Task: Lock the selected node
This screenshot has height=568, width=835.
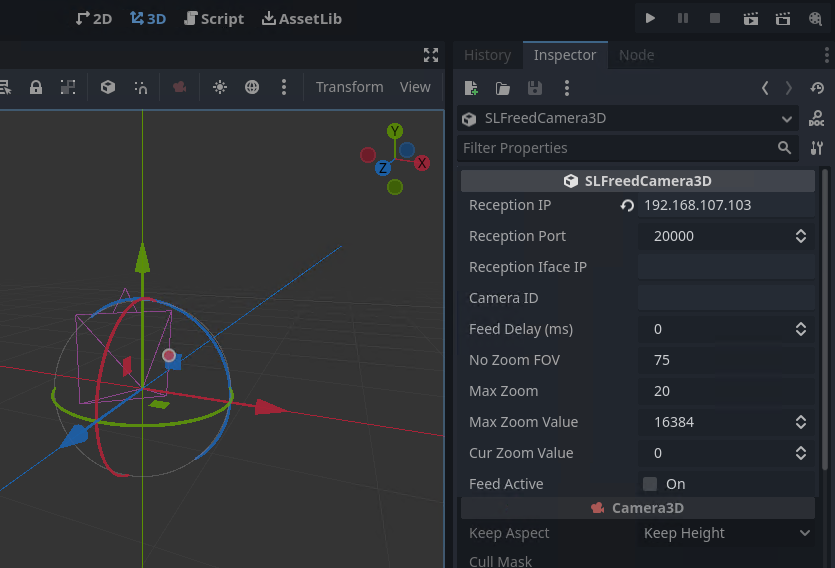Action: 36,87
